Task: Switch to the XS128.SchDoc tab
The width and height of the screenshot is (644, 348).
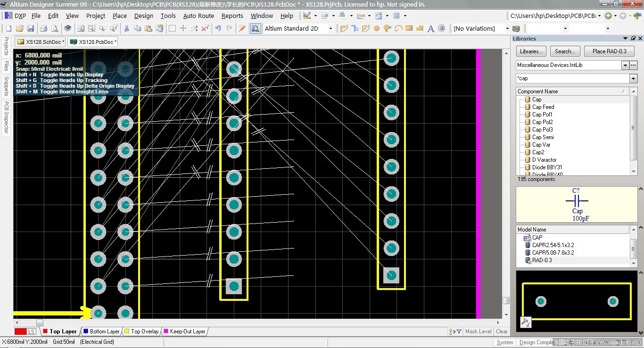Action: 40,41
